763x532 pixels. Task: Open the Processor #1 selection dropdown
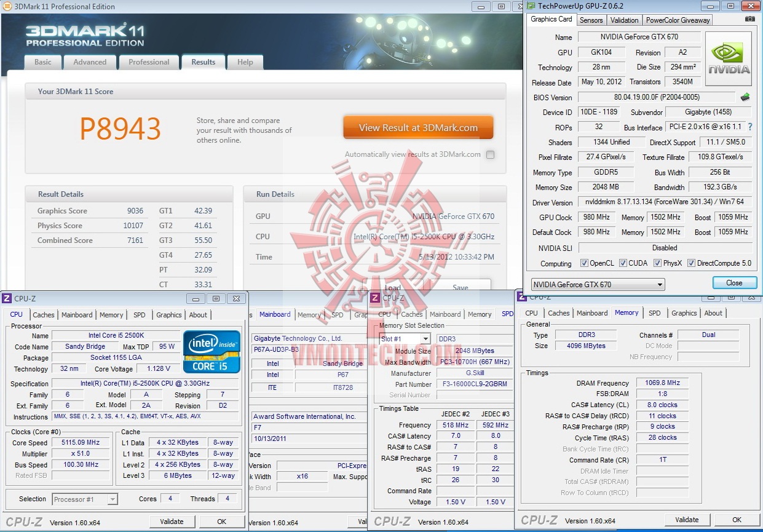pyautogui.click(x=85, y=499)
